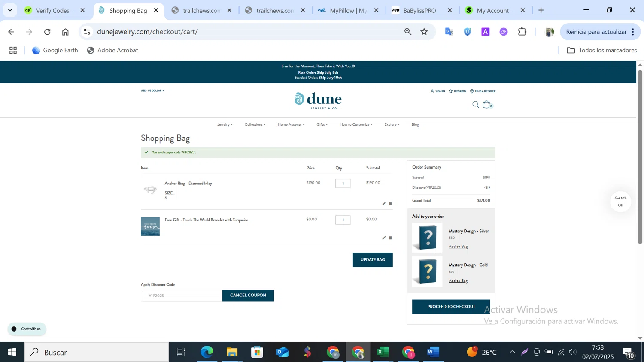Open the shopping bag cart icon
Viewport: 644px width, 362px height.
coord(487,105)
